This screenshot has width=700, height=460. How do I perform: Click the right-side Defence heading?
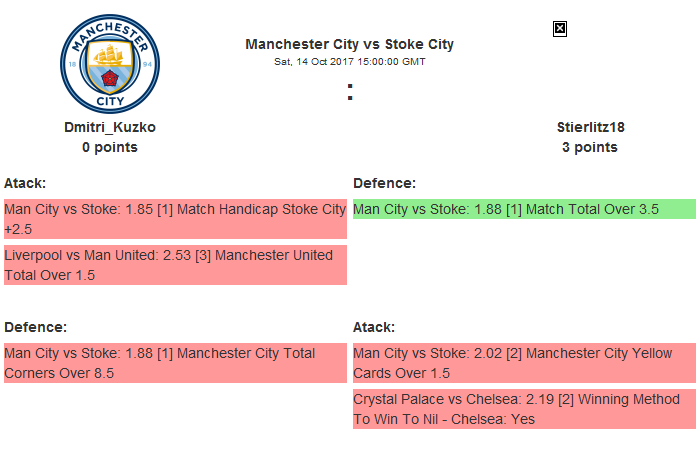pyautogui.click(x=385, y=183)
